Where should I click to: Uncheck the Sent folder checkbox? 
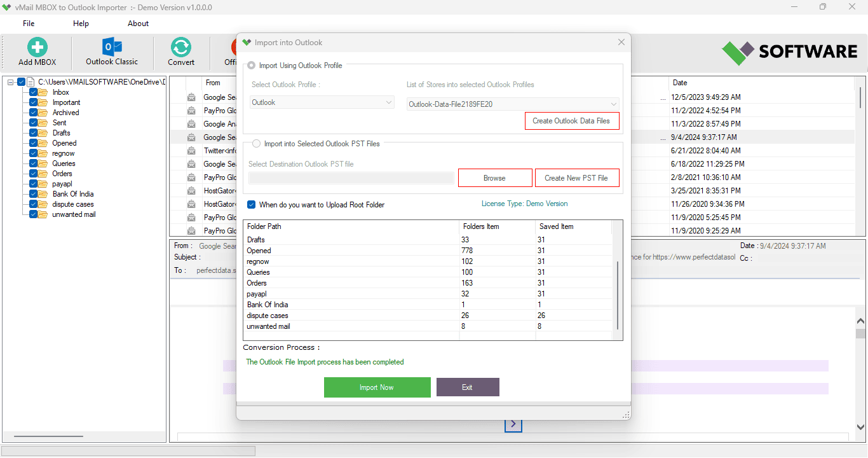click(x=33, y=123)
